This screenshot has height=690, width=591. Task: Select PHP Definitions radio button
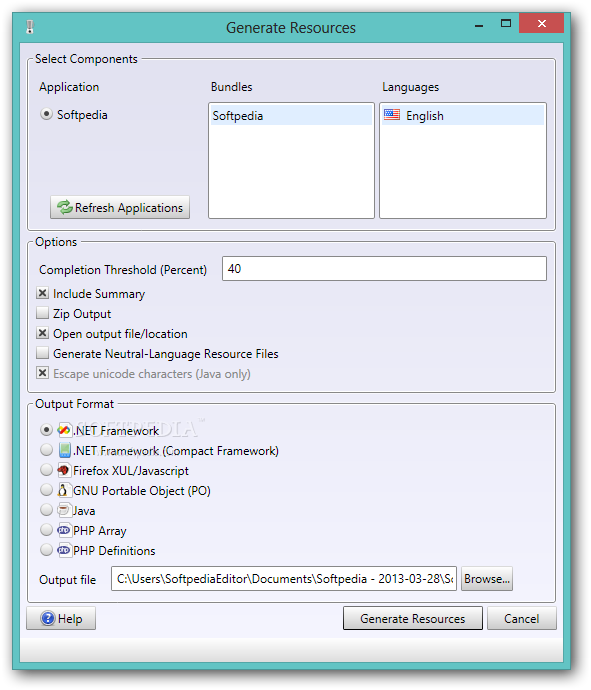point(46,550)
